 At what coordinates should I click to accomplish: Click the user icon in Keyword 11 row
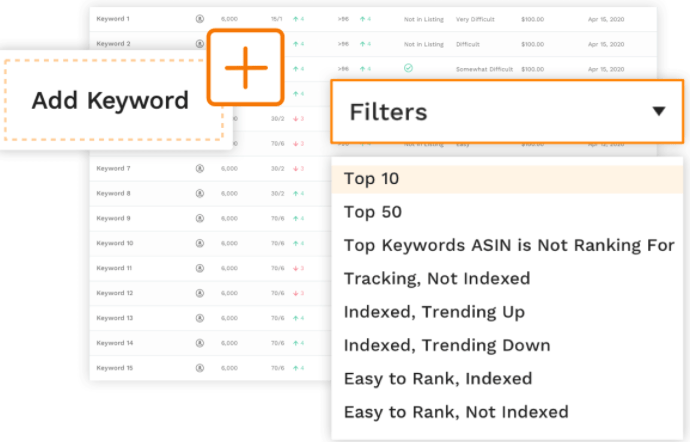(200, 268)
